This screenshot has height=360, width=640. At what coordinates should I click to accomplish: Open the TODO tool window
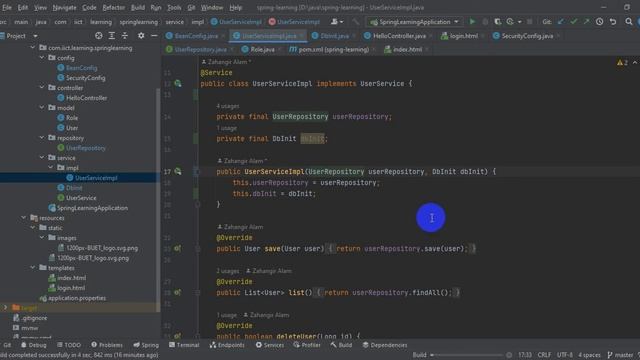click(x=69, y=345)
